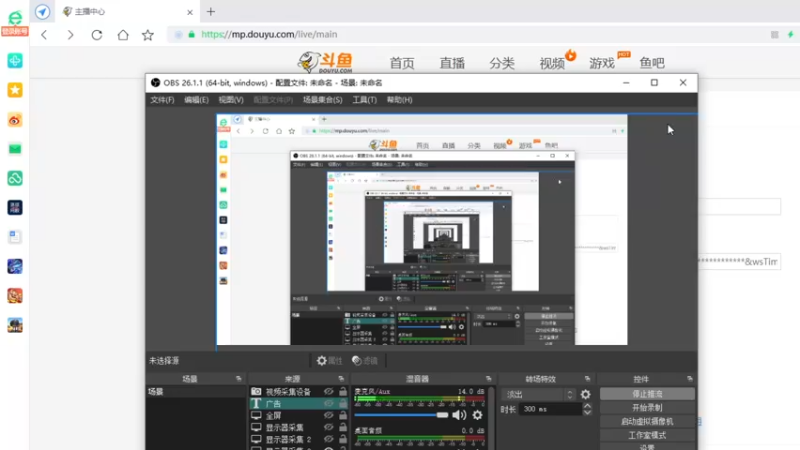Mute the 麦克风/Aux speaker icon

tap(459, 415)
